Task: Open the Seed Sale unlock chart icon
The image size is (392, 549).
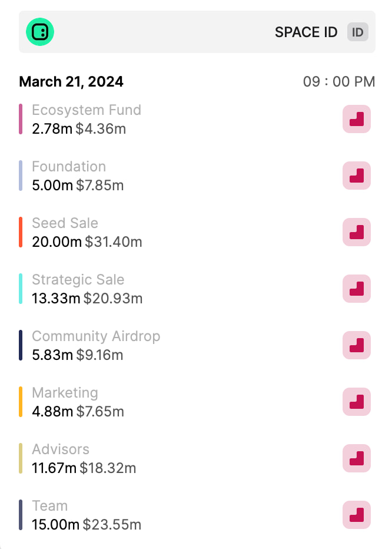Action: click(x=357, y=232)
